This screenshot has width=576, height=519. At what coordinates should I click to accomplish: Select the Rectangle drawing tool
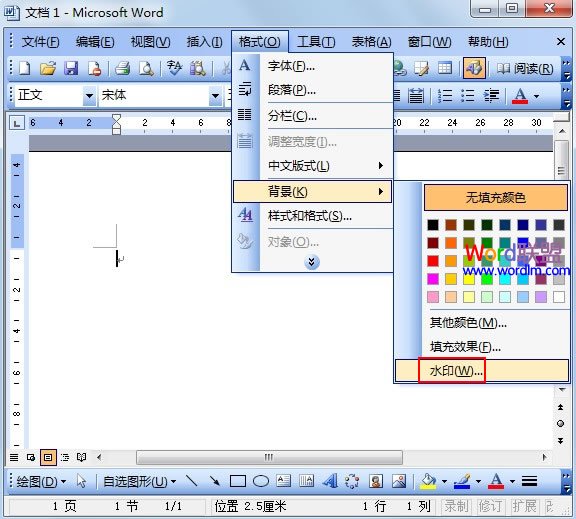point(238,481)
